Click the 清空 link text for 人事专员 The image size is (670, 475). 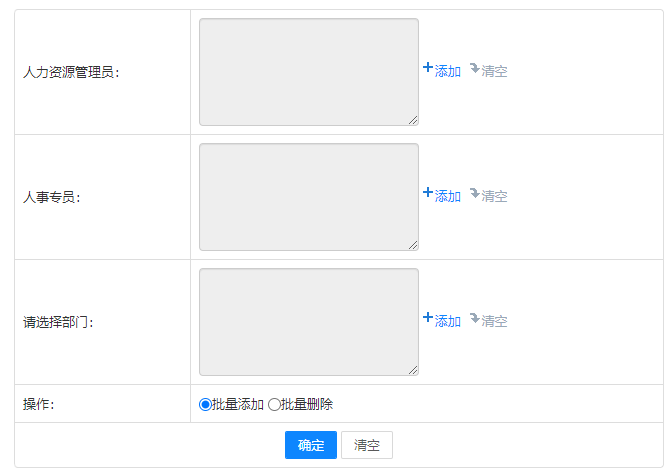[494, 197]
